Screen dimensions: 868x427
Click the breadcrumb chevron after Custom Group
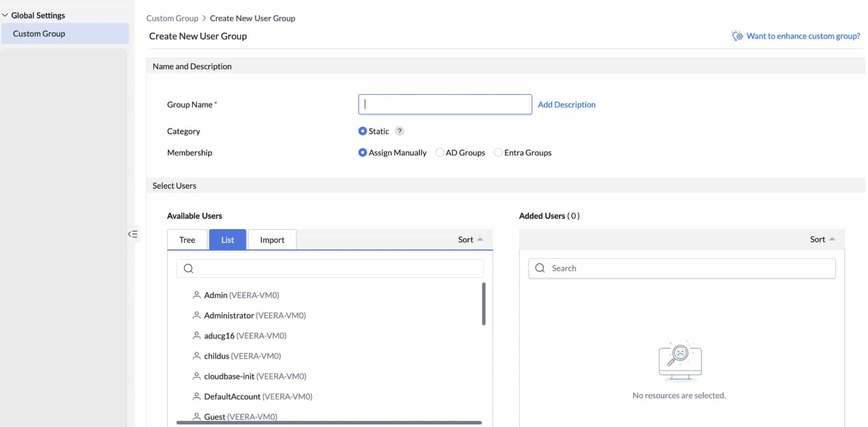pyautogui.click(x=204, y=18)
